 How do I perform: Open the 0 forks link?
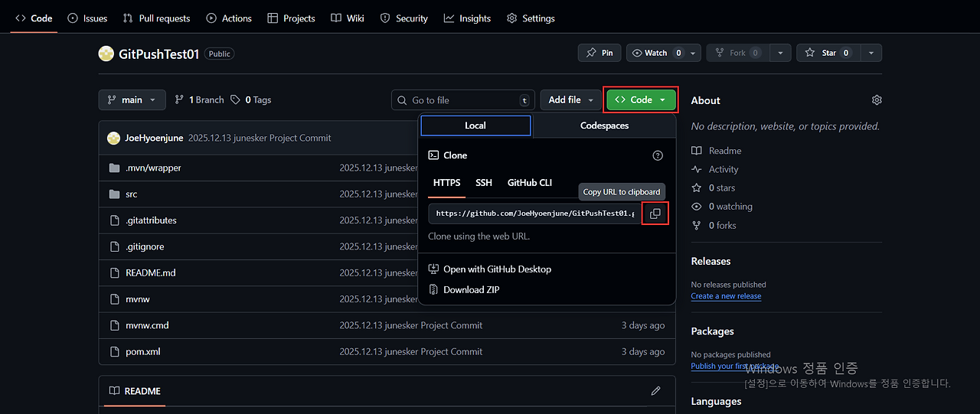(x=714, y=225)
